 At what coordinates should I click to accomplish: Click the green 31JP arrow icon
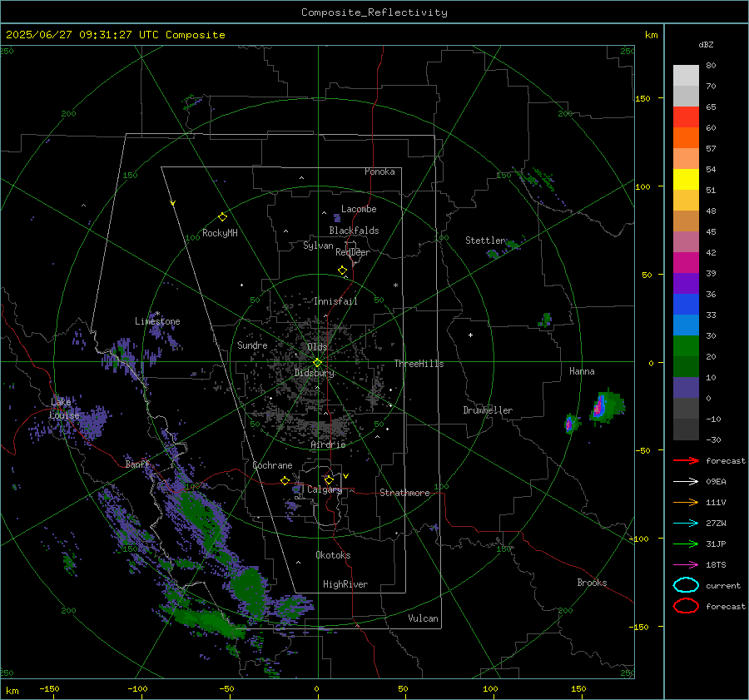point(686,544)
